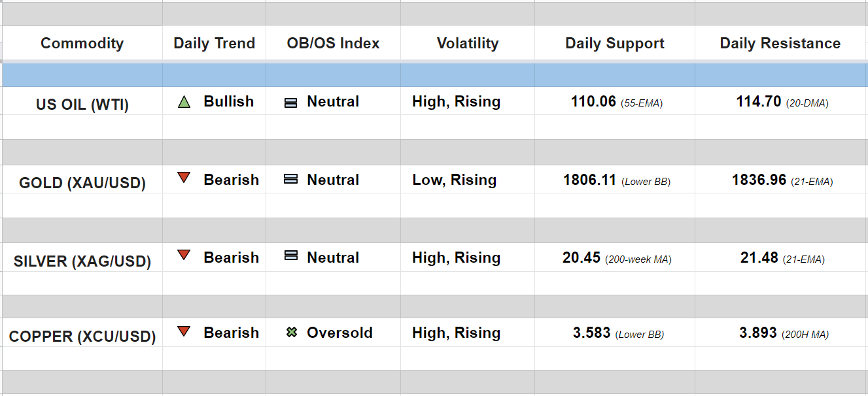The height and width of the screenshot is (396, 868).
Task: Click the red bearish arrow for Copper
Action: (x=184, y=331)
